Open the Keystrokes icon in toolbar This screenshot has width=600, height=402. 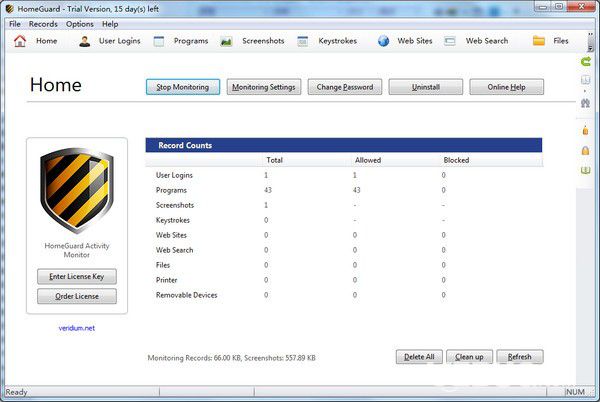[303, 41]
